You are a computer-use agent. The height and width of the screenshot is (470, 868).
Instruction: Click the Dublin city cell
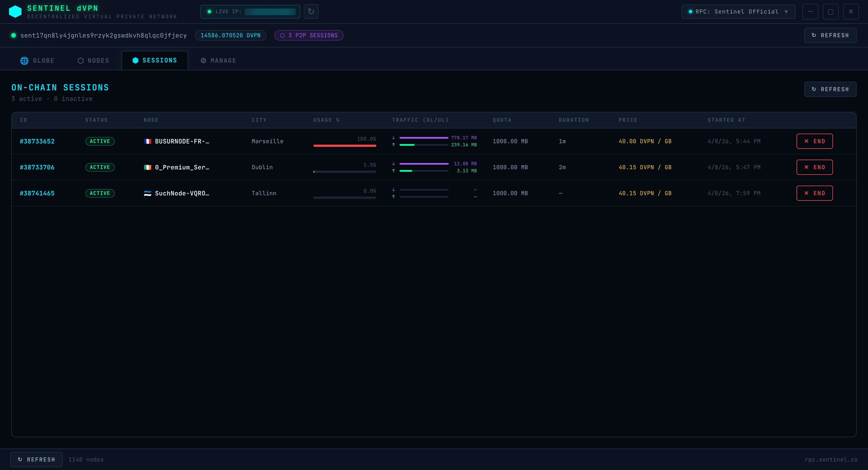click(x=262, y=167)
